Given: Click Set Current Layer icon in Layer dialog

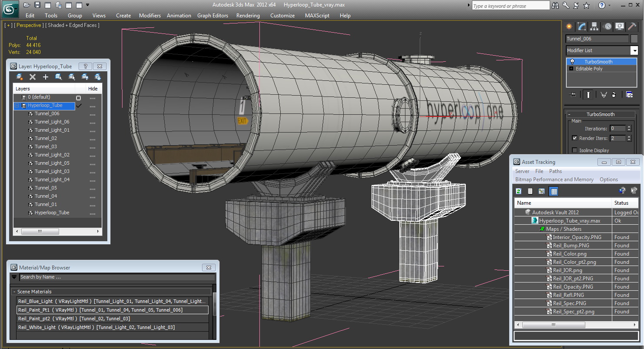Looking at the screenshot, I should coord(72,77).
